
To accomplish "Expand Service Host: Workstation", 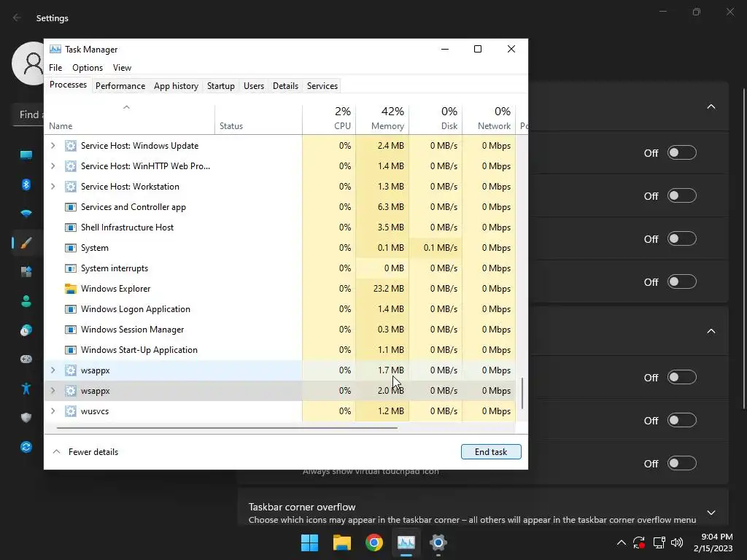I will (53, 186).
